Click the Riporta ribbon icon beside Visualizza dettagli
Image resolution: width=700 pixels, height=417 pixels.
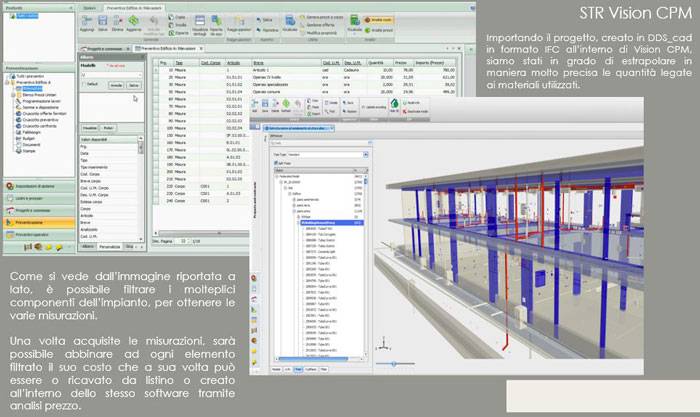click(216, 21)
